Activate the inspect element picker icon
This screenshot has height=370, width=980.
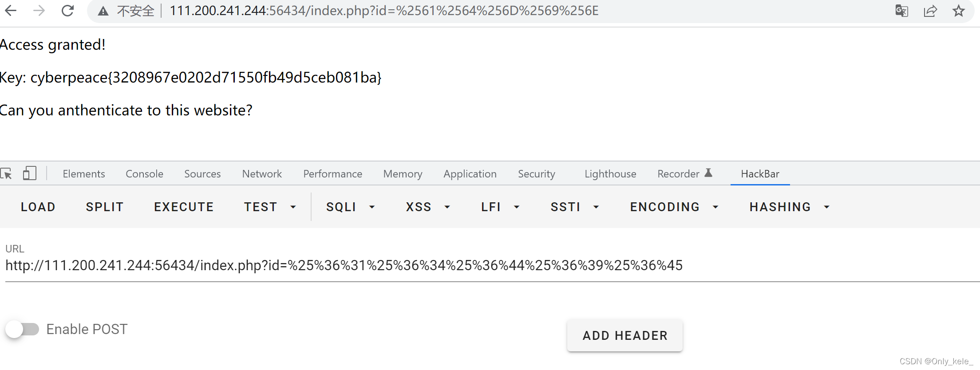(x=7, y=173)
